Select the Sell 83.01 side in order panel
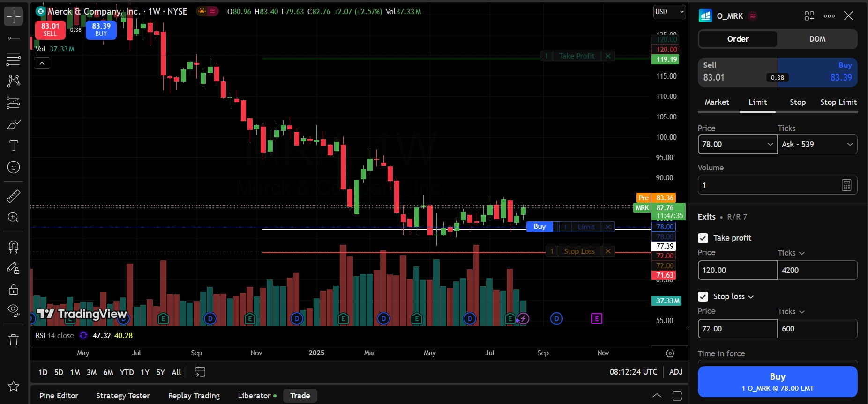868x404 pixels. 738,72
